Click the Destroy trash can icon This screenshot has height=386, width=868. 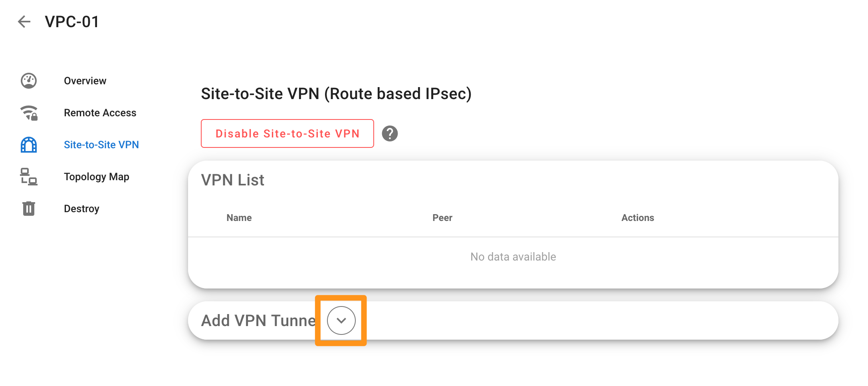click(29, 209)
